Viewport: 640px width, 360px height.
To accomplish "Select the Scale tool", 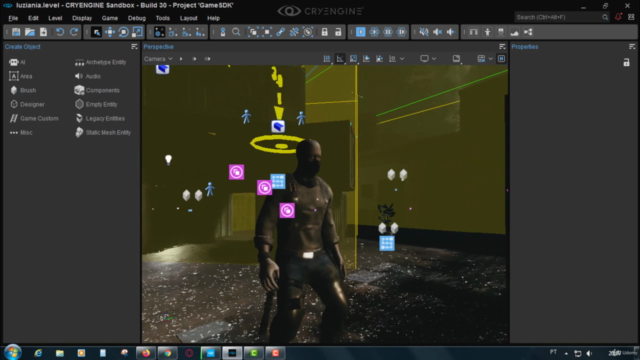I will [x=137, y=32].
